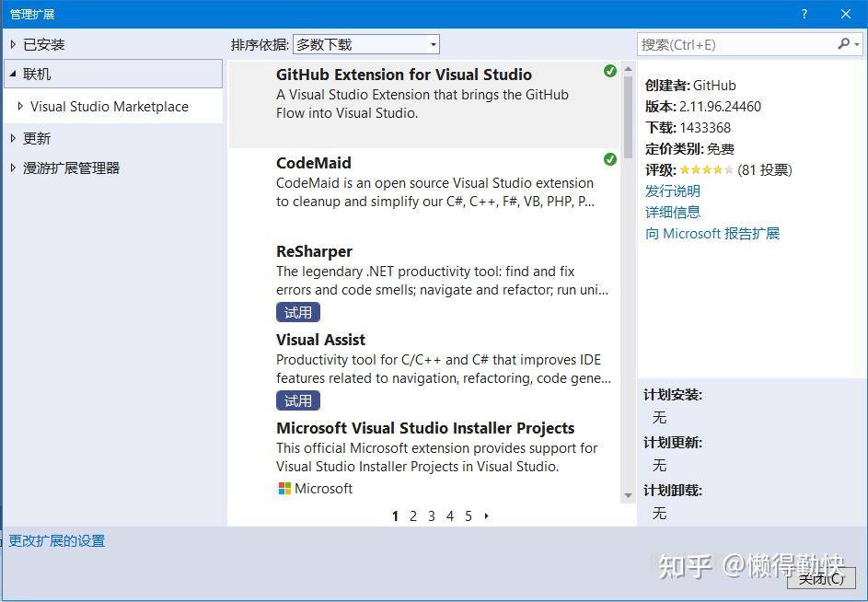
Task: Select Microsoft Visual Studio Installer Projects entry
Action: 424,458
